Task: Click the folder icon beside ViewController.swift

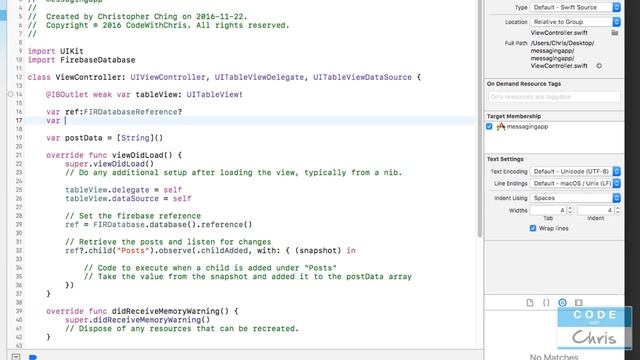Action: [x=615, y=33]
